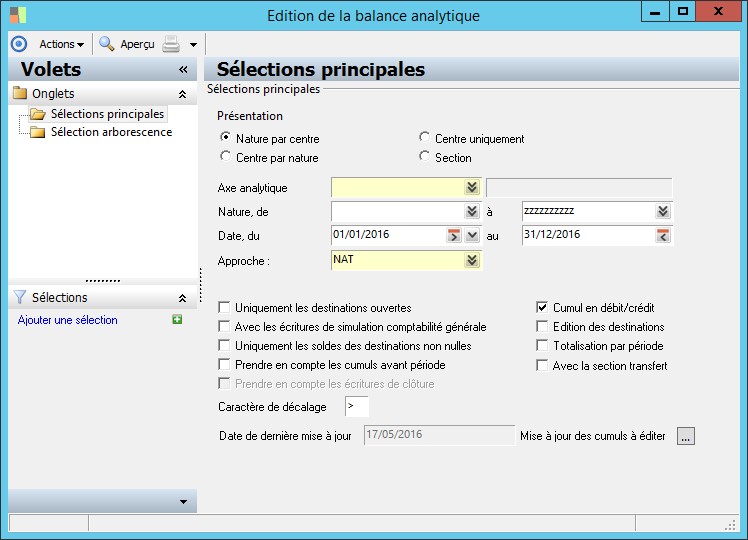
Task: Click the printer icon in the toolbar
Action: pyautogui.click(x=171, y=44)
